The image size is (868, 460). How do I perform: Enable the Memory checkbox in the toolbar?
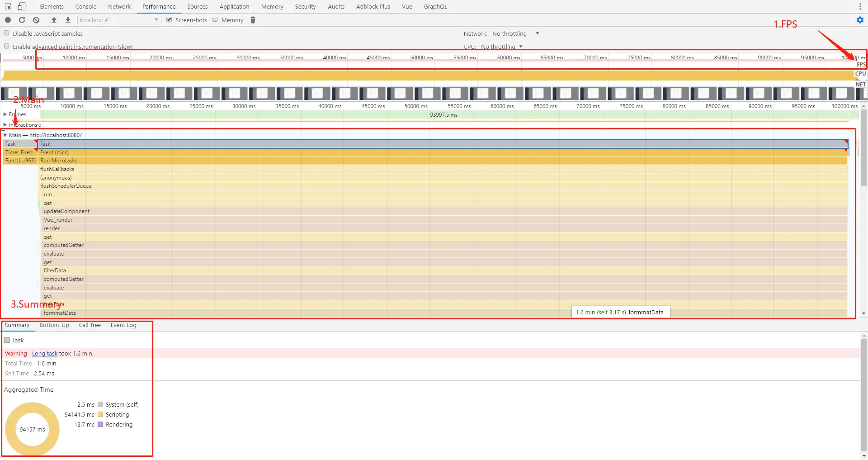coord(215,19)
